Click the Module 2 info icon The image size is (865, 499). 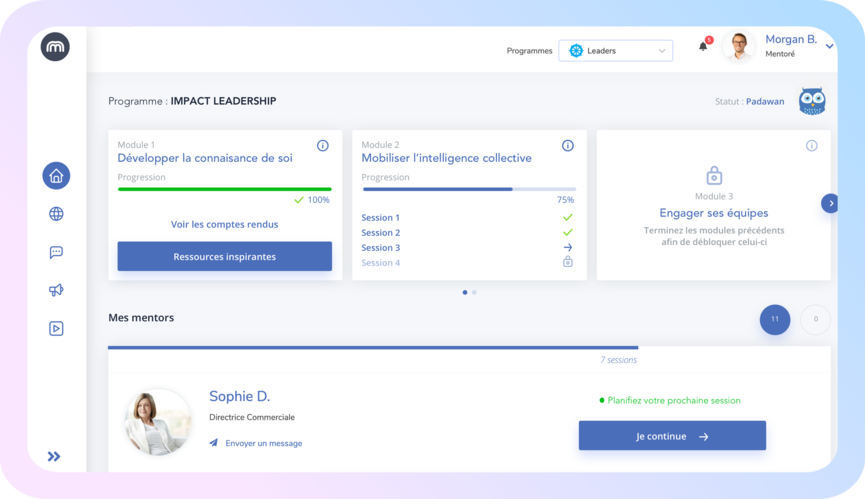click(568, 146)
